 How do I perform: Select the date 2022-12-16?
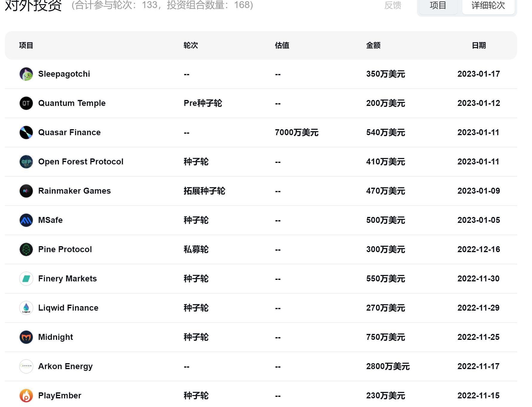479,249
